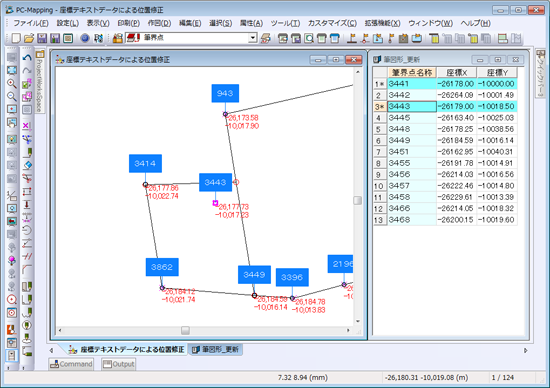Screen dimensions: 550x388
Task: Click the red target circle icon
Action: click(x=12, y=300)
